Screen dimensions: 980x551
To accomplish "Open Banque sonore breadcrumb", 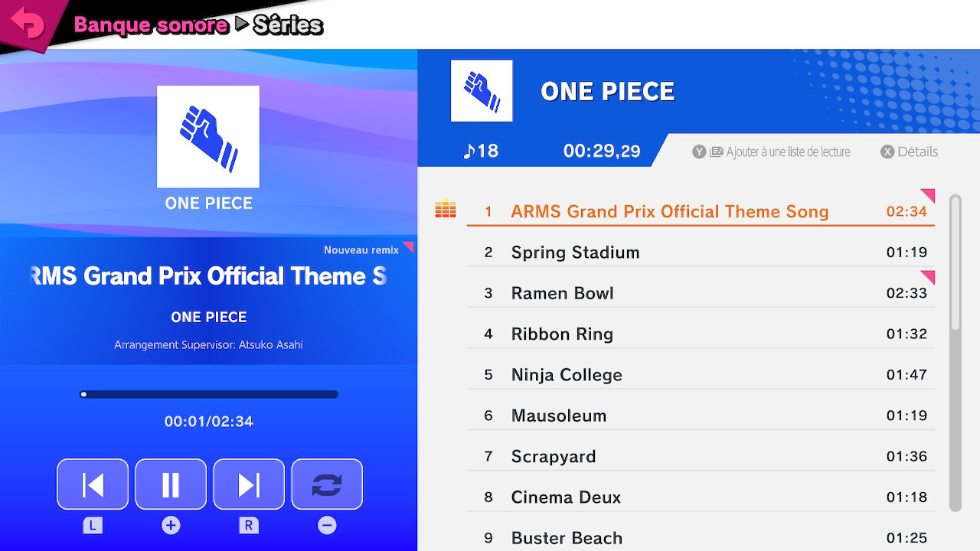I will click(x=151, y=25).
